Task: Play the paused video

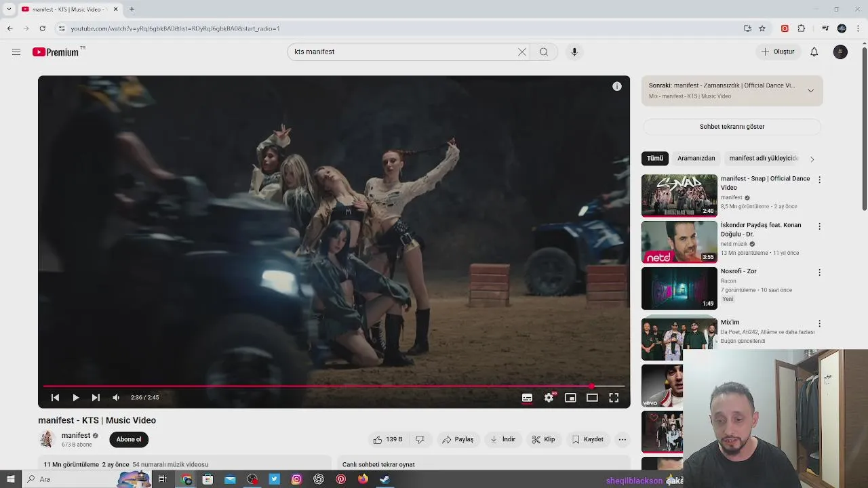Action: pyautogui.click(x=76, y=398)
